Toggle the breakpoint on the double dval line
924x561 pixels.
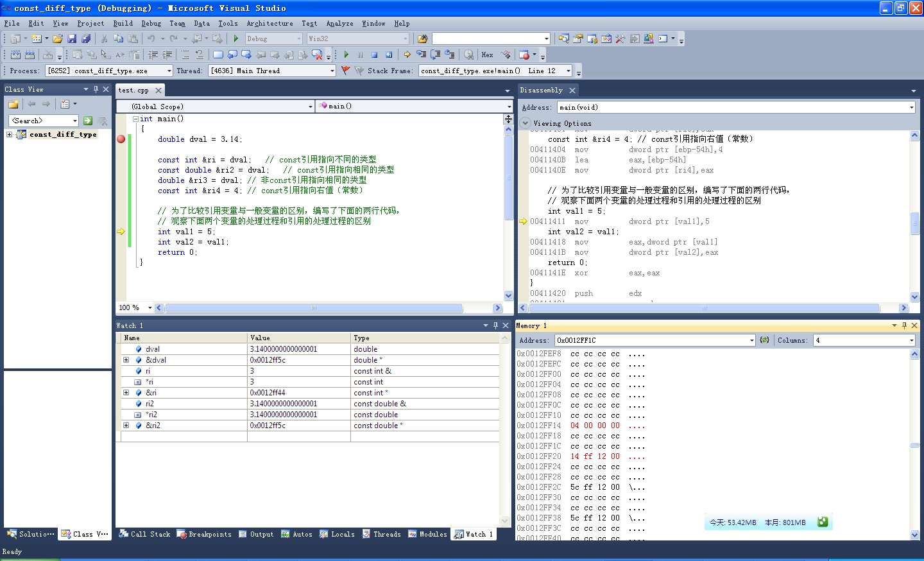(121, 139)
